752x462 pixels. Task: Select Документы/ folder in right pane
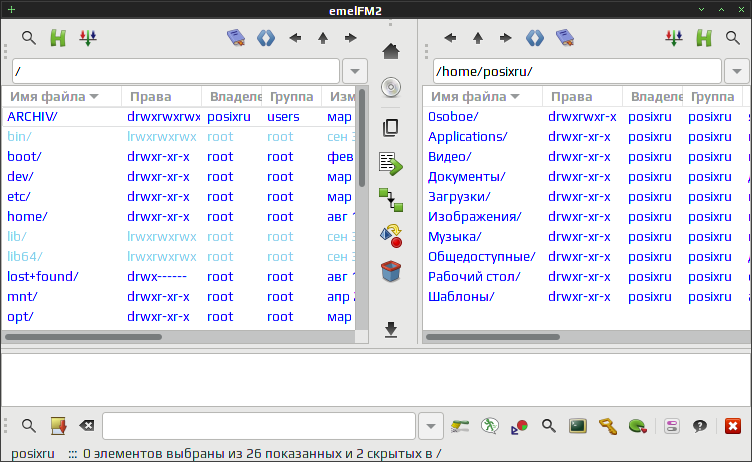[467, 177]
